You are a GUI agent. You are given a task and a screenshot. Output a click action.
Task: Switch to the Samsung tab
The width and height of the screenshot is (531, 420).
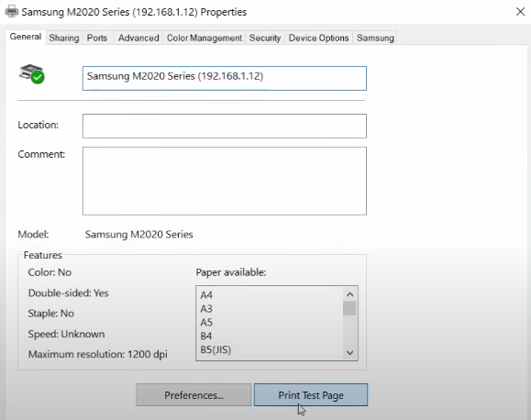point(375,38)
